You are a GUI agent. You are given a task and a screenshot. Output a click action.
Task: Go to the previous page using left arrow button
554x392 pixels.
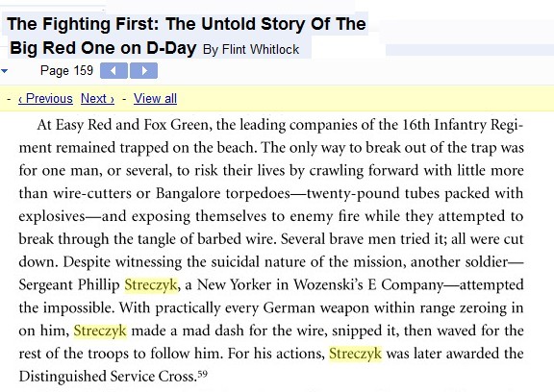(113, 71)
